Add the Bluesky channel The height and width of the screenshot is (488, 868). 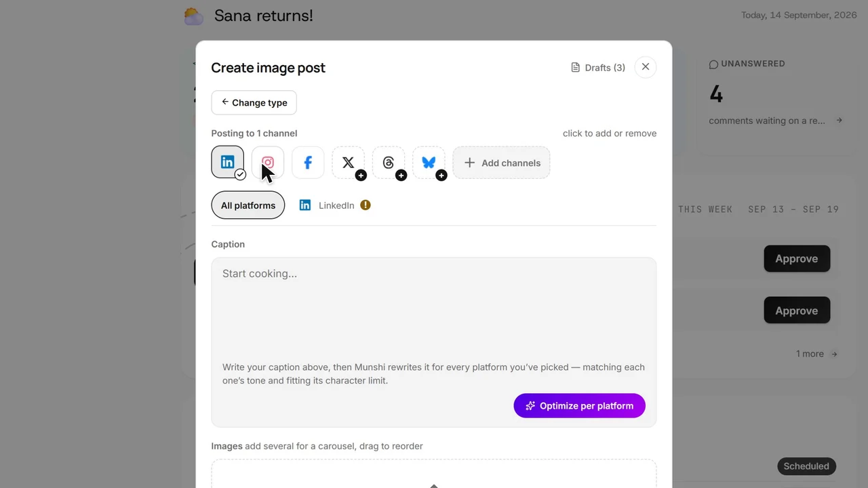tap(429, 163)
